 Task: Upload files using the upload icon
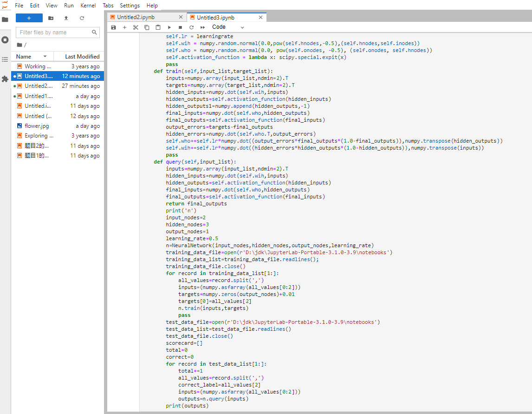click(66, 18)
